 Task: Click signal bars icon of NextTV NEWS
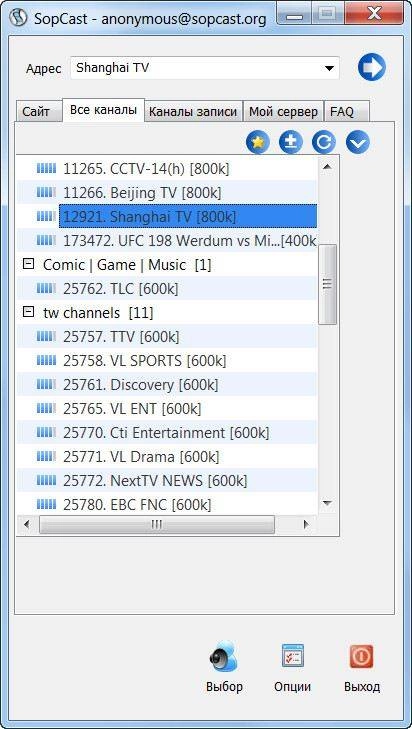point(46,480)
